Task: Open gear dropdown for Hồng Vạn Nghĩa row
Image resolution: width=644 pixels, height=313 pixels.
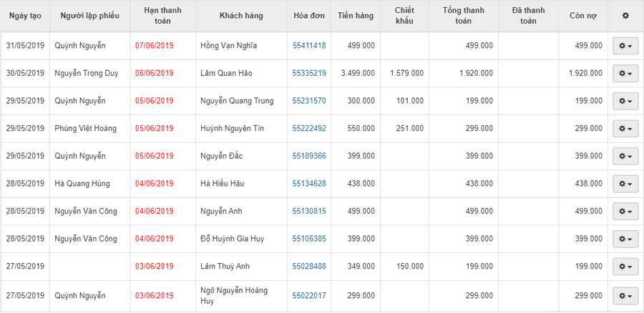Action: [x=625, y=46]
